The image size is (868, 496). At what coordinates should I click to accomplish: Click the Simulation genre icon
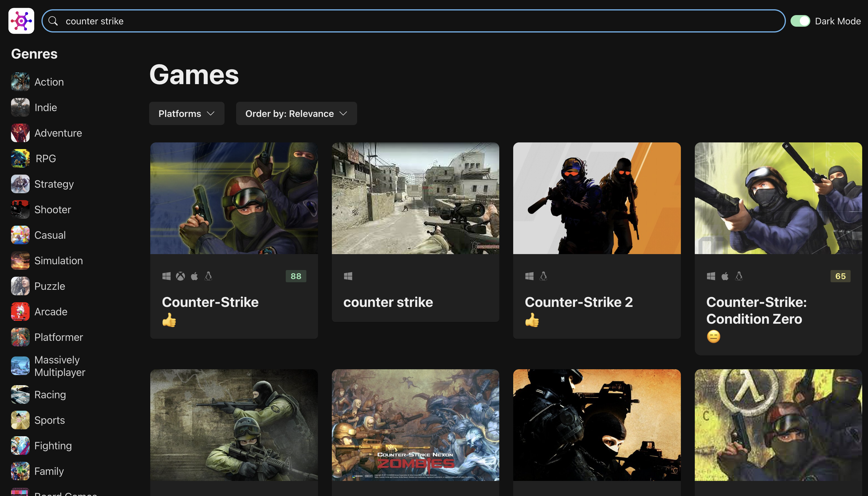[x=20, y=260]
